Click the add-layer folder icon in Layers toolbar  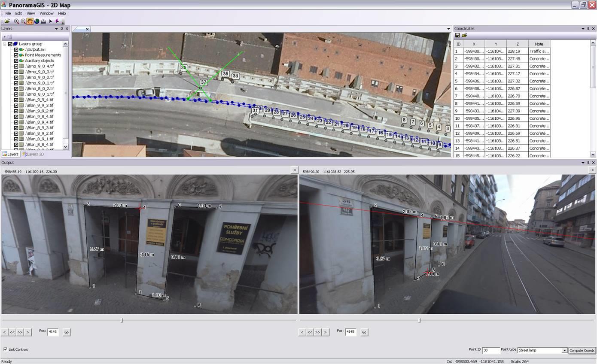9,37
